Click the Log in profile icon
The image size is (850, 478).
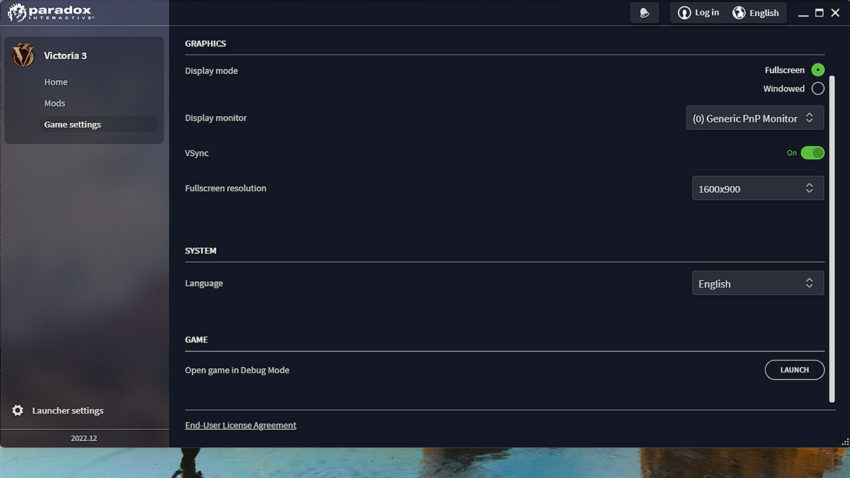[684, 13]
